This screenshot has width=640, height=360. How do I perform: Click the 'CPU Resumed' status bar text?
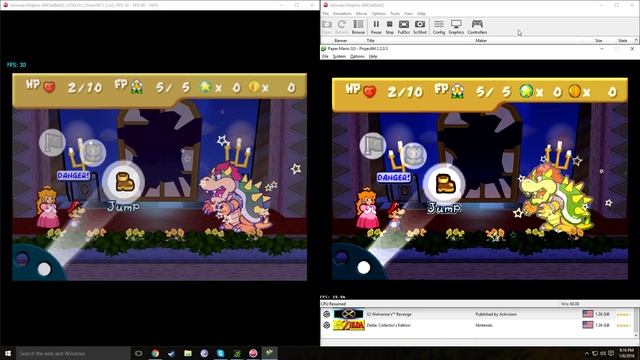pyautogui.click(x=333, y=304)
